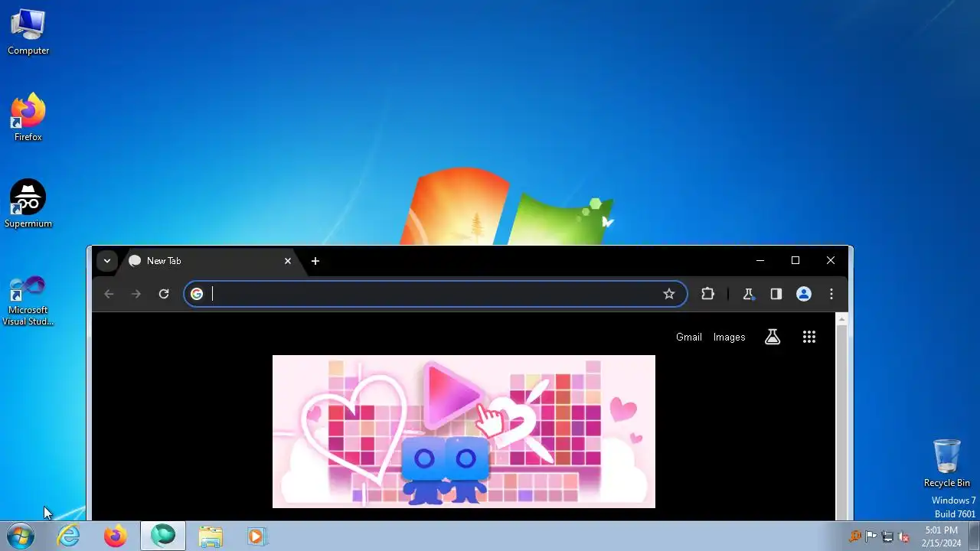The height and width of the screenshot is (551, 980).
Task: Select the New Tab tab
Action: (211, 261)
